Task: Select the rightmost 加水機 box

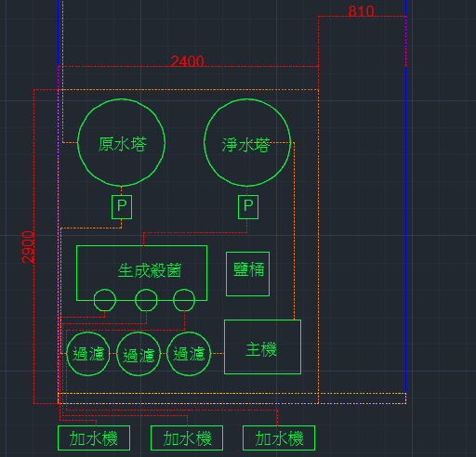Action: 279,438
